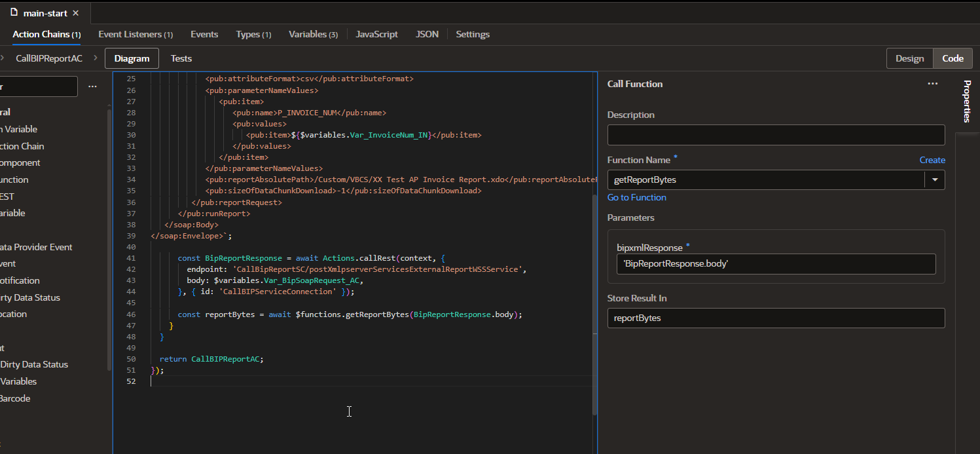The width and height of the screenshot is (980, 454).
Task: Open the JSON tab
Action: click(427, 34)
